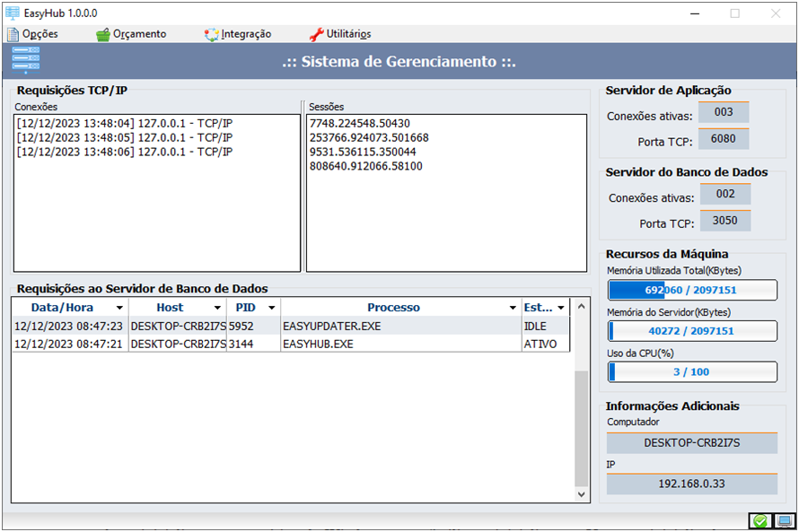Open the Utilitários menu
This screenshot has height=532, width=799.
pos(340,34)
